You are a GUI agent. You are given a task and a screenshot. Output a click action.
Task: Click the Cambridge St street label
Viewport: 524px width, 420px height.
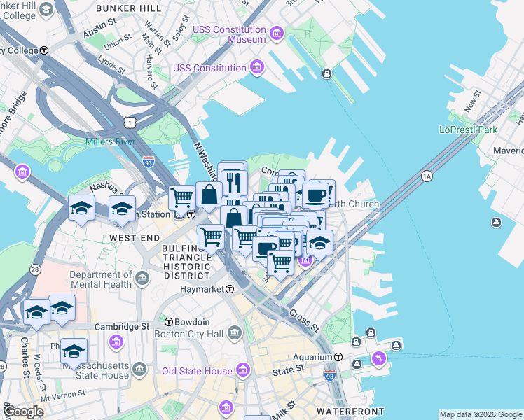click(x=122, y=326)
